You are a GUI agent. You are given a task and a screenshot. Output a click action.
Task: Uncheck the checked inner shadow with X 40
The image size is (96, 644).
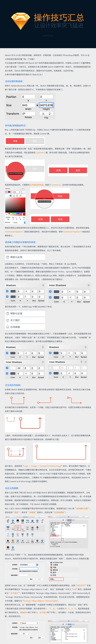pyautogui.click(x=7, y=368)
